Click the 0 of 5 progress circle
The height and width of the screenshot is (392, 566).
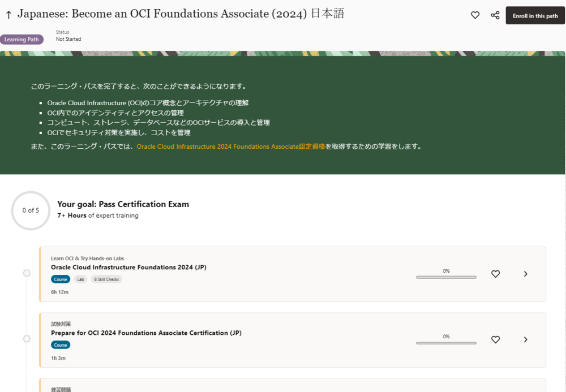pyautogui.click(x=31, y=210)
